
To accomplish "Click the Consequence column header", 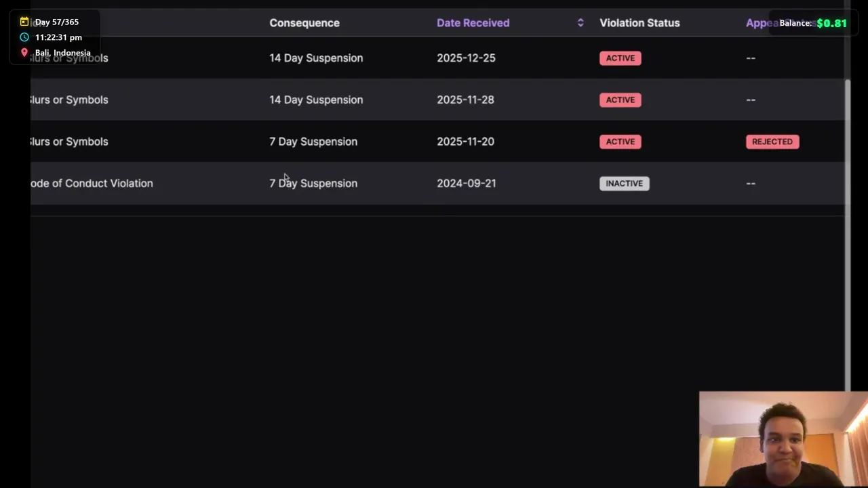I will [304, 23].
